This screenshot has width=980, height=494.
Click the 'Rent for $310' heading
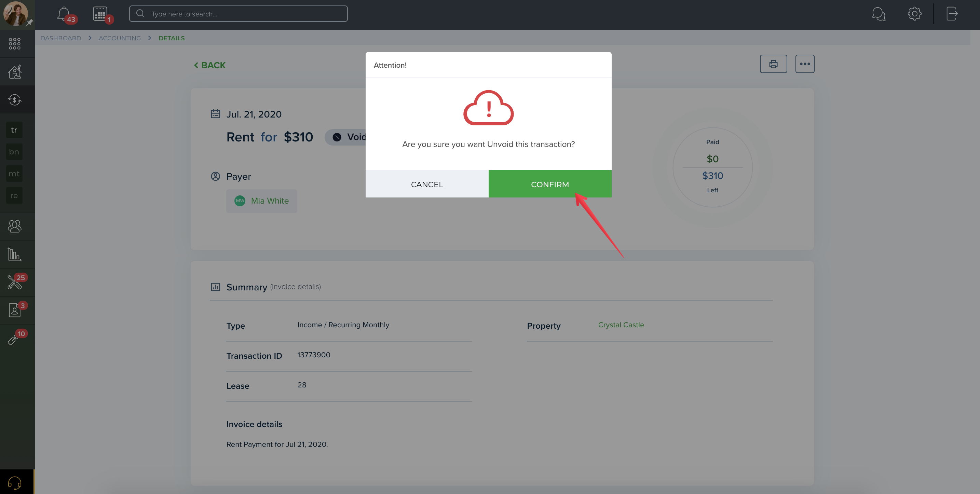pyautogui.click(x=270, y=137)
